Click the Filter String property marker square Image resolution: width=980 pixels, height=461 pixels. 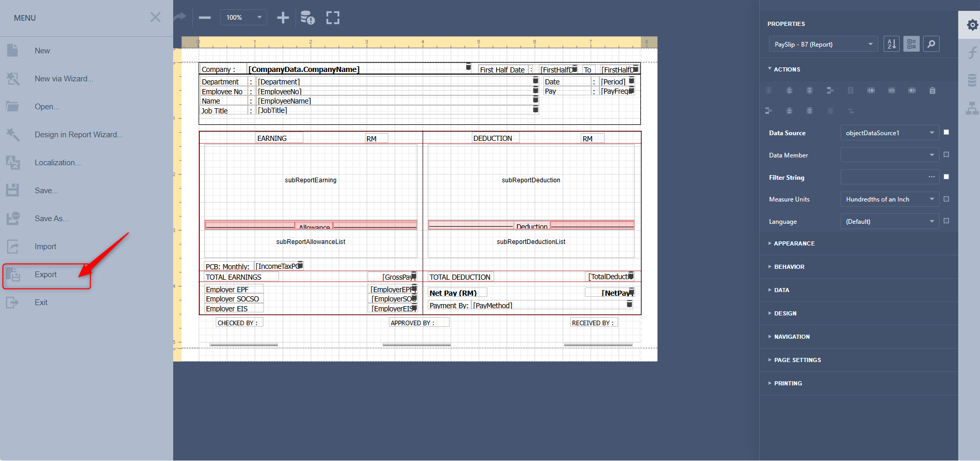tap(946, 177)
